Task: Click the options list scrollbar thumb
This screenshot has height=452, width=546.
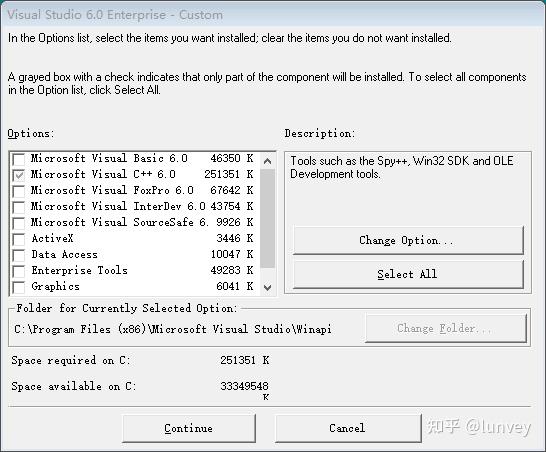Action: (267, 219)
